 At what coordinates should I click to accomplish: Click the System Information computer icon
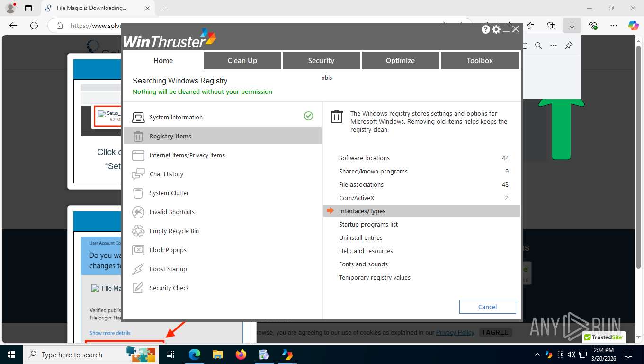point(138,117)
